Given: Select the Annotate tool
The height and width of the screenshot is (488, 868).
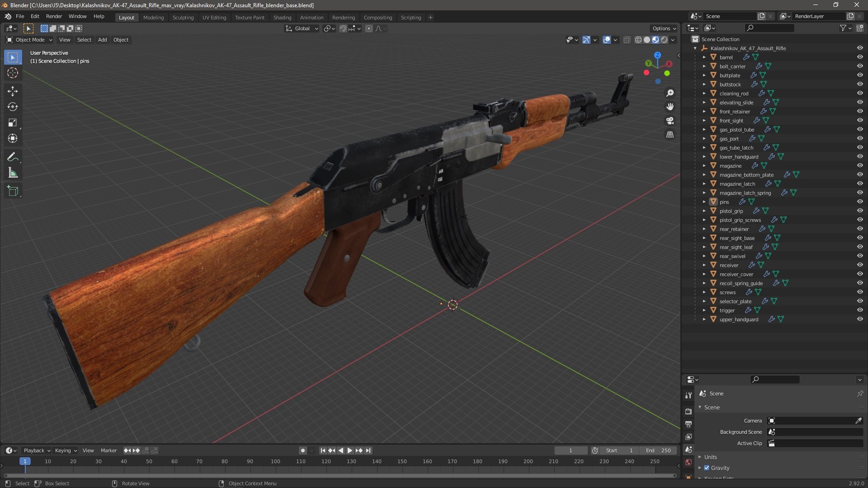Looking at the screenshot, I should (13, 157).
